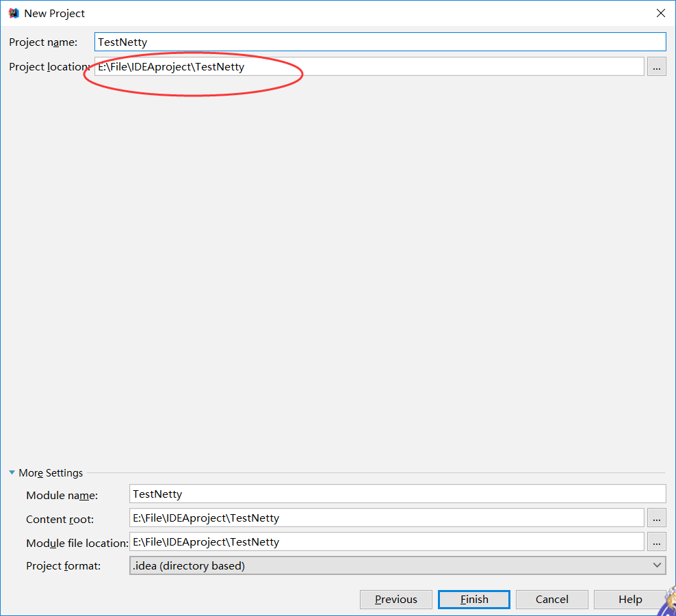The height and width of the screenshot is (616, 676).
Task: Click the Module name input field
Action: click(x=397, y=494)
